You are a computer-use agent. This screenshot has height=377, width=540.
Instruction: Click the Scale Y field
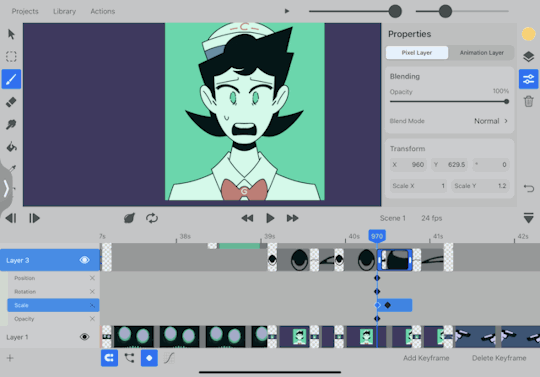[480, 186]
